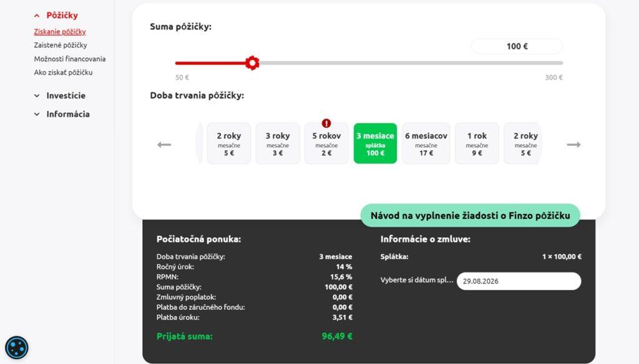Image resolution: width=639 pixels, height=364 pixels.
Task: Click the Suma pôžičky: heading
Action: [180, 26]
